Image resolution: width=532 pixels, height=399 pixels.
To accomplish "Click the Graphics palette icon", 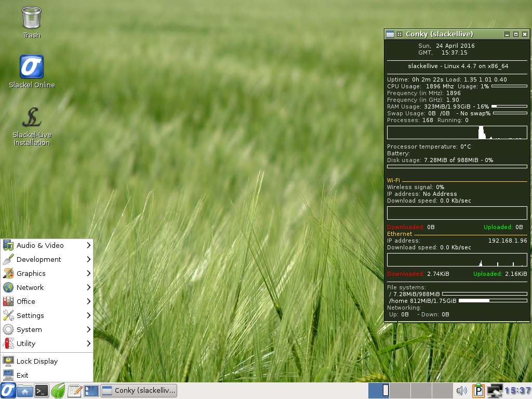I will pyautogui.click(x=8, y=273).
